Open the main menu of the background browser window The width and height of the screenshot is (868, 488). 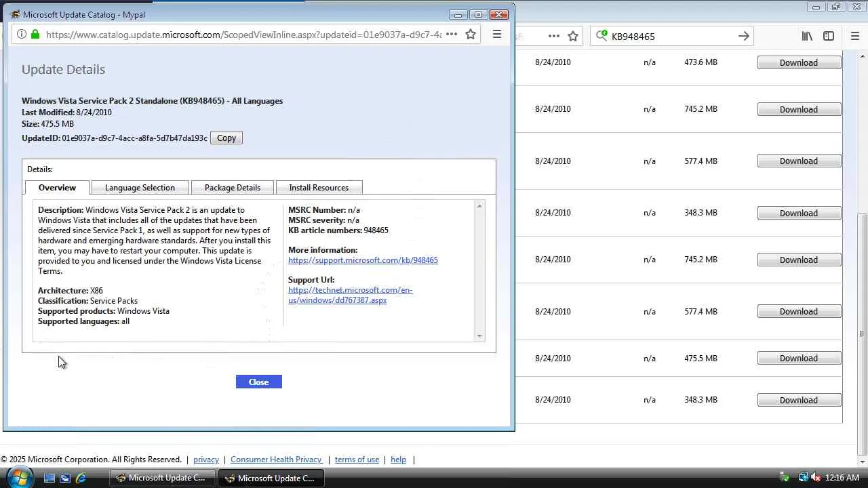coord(855,37)
